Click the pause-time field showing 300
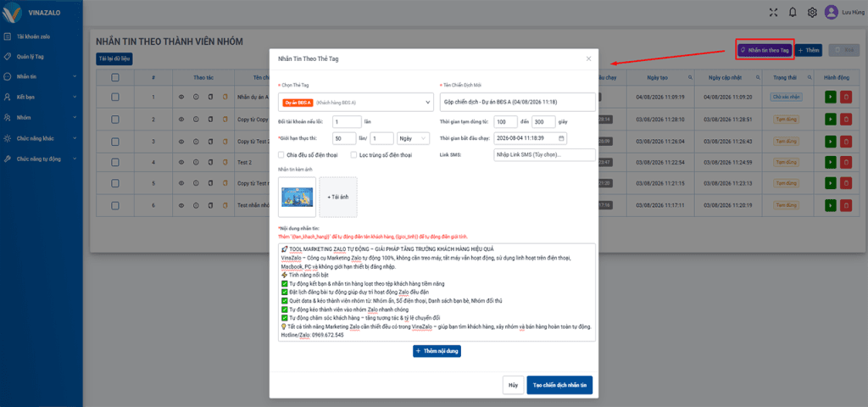Viewport: 868px width, 407px height. pos(542,121)
